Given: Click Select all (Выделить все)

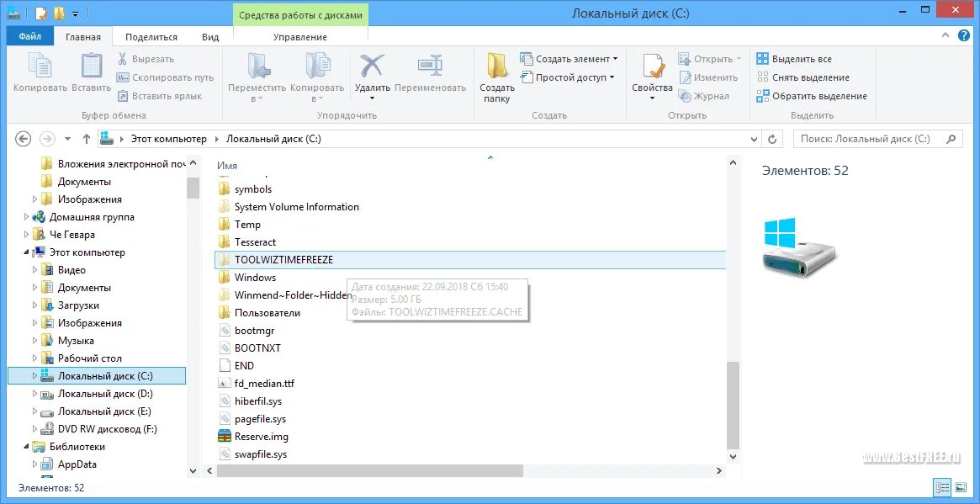Looking at the screenshot, I should pyautogui.click(x=794, y=59).
